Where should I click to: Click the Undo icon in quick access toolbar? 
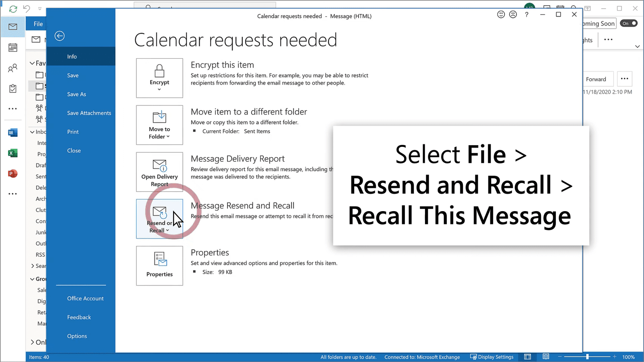click(x=27, y=8)
